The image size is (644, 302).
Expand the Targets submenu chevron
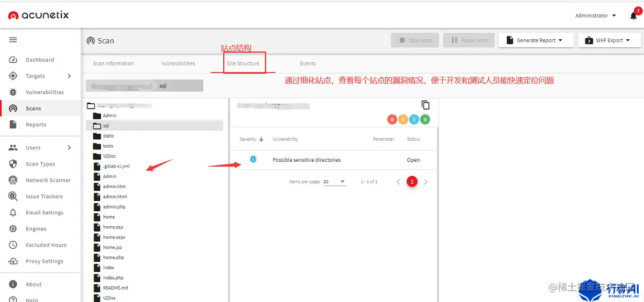pos(69,76)
